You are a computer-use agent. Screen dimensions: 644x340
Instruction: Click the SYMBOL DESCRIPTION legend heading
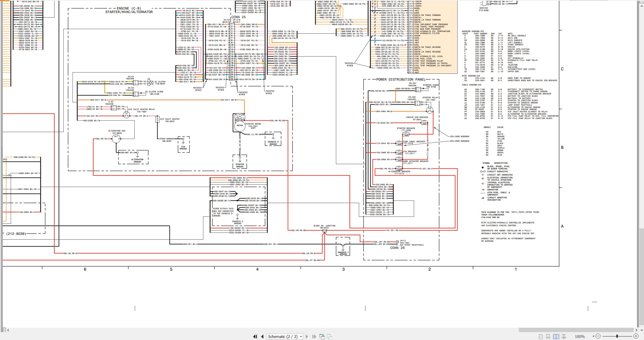tap(495, 163)
